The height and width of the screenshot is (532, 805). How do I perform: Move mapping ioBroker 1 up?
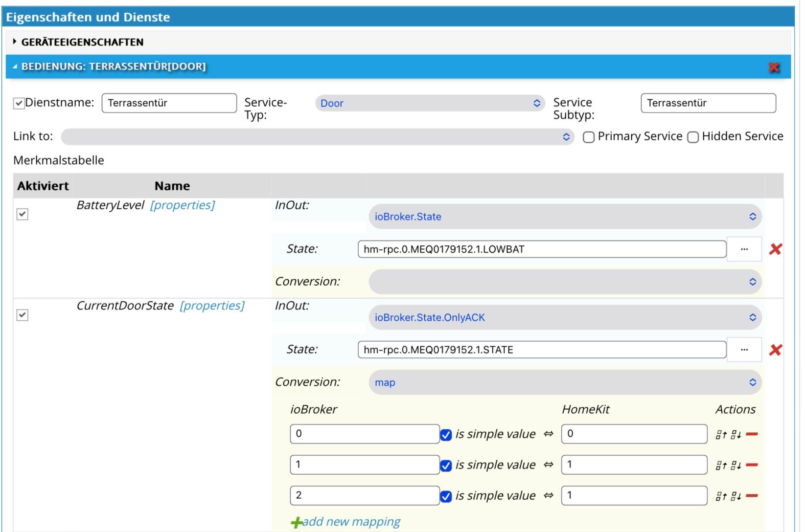point(721,465)
